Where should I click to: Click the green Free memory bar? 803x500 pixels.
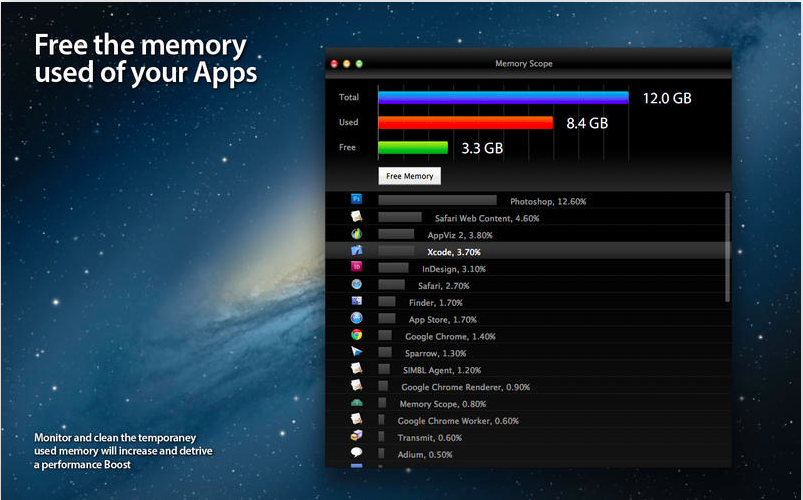coord(413,148)
